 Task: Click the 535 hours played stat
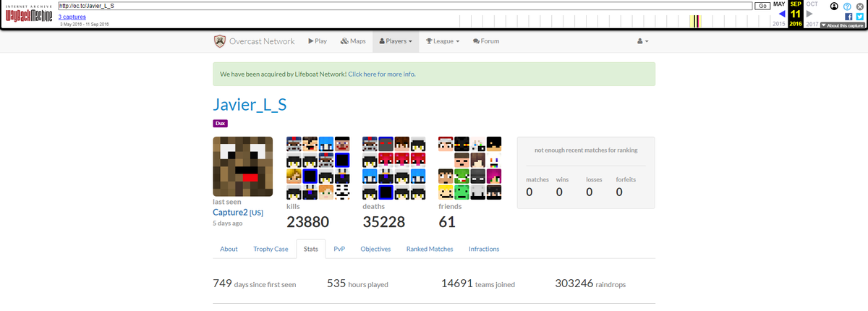click(x=357, y=284)
